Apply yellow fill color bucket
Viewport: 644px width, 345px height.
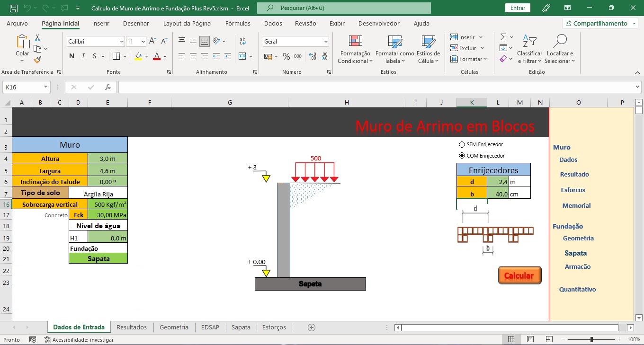coord(138,56)
